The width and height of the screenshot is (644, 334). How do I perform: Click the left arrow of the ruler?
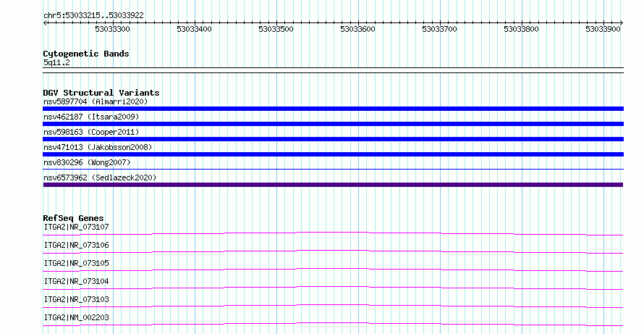[x=45, y=23]
